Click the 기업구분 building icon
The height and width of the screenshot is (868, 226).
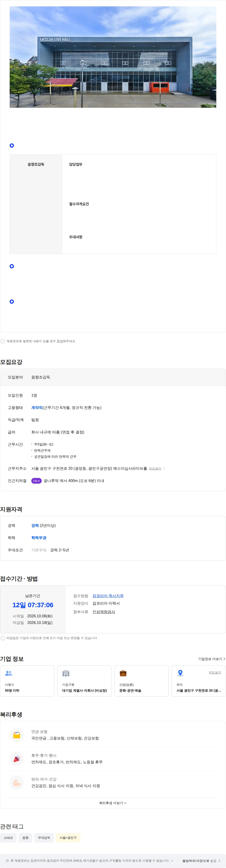coord(66,673)
